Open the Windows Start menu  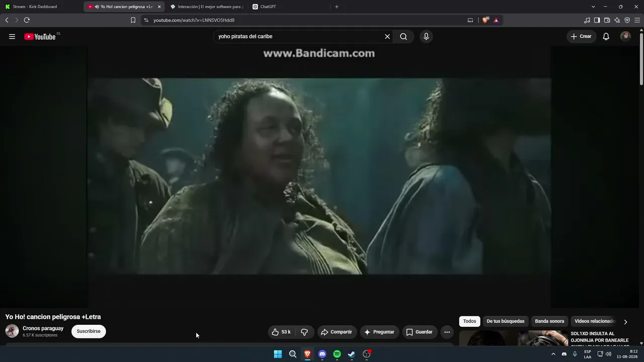coord(278,354)
